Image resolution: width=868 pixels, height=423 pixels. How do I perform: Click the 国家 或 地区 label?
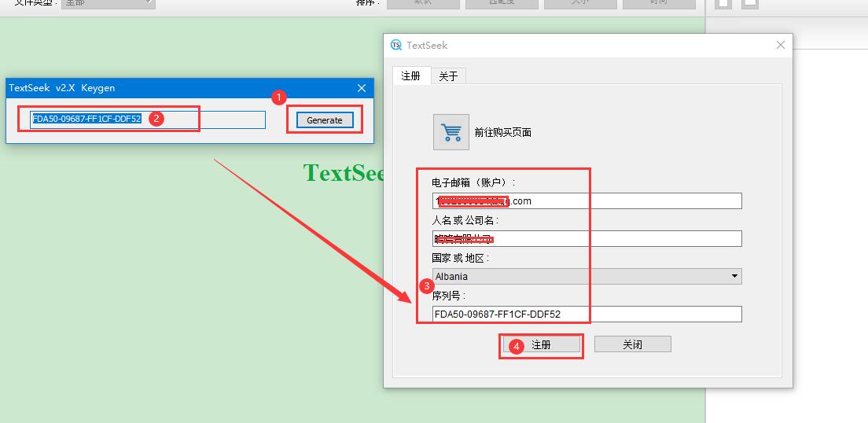coord(461,258)
